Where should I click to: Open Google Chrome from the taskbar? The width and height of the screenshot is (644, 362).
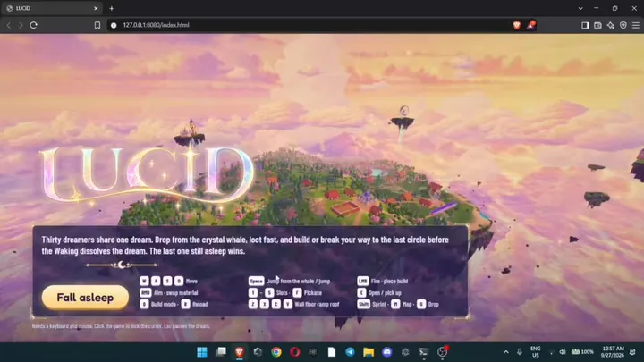[276, 352]
